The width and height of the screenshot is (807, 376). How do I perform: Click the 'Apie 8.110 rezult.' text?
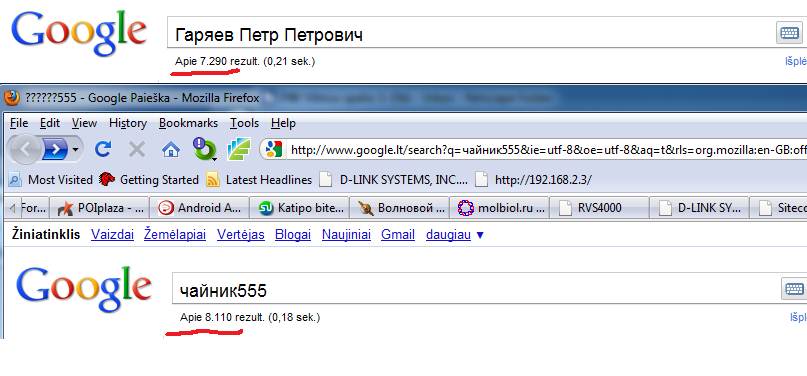pos(222,317)
